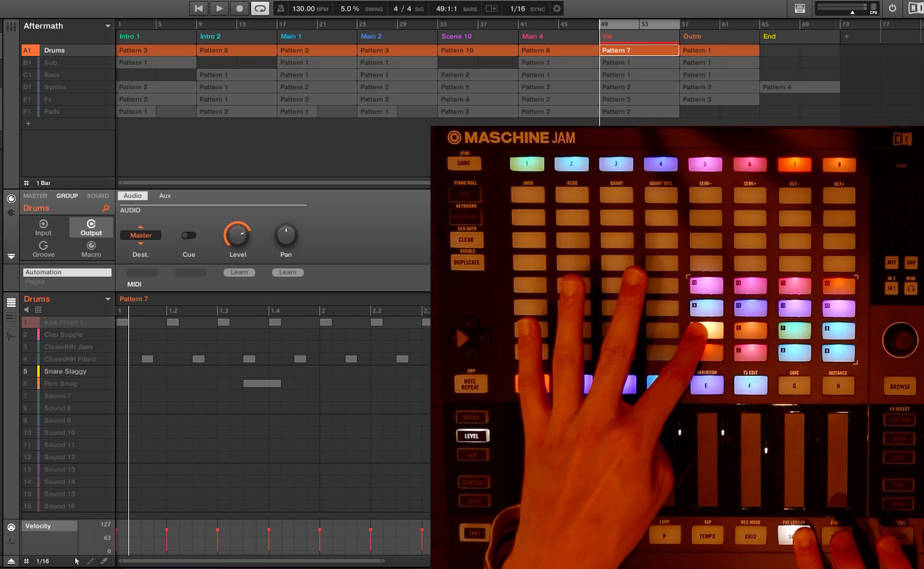Image resolution: width=924 pixels, height=569 pixels.
Task: Click the Record transport button
Action: 239,8
